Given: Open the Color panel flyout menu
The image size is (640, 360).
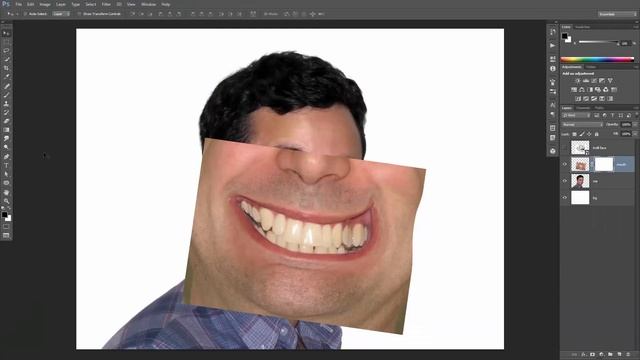Looking at the screenshot, I should [x=636, y=27].
